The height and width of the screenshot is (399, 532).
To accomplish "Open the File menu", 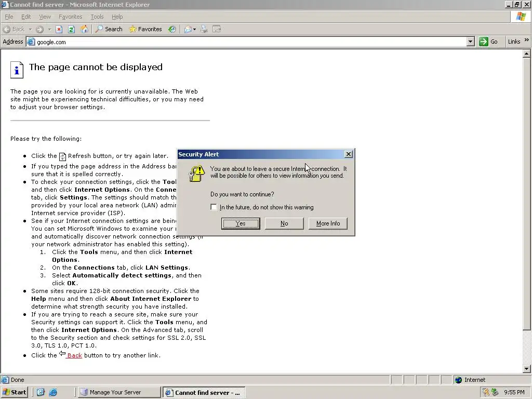I will 9,17.
